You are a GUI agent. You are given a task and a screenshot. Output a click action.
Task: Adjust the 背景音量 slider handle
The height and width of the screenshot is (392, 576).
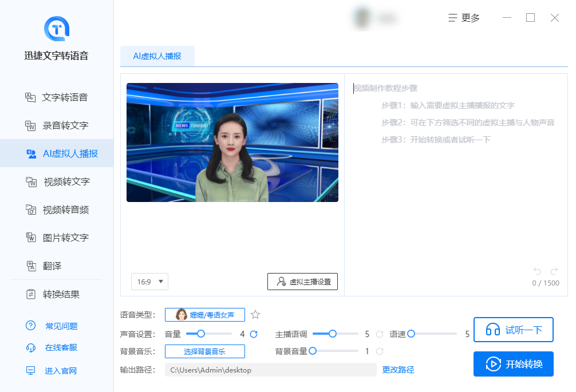click(x=313, y=351)
